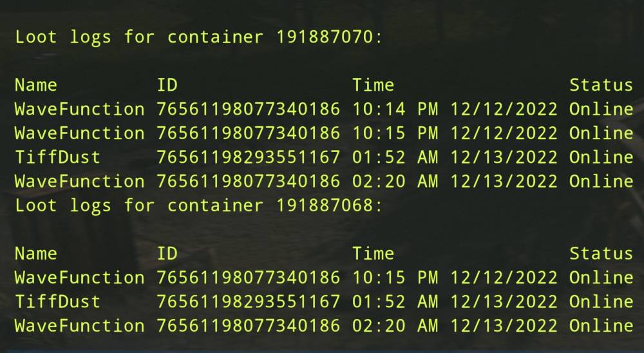This screenshot has height=353, width=644.
Task: Click TiffDust name in the second container log
Action: coord(58,301)
